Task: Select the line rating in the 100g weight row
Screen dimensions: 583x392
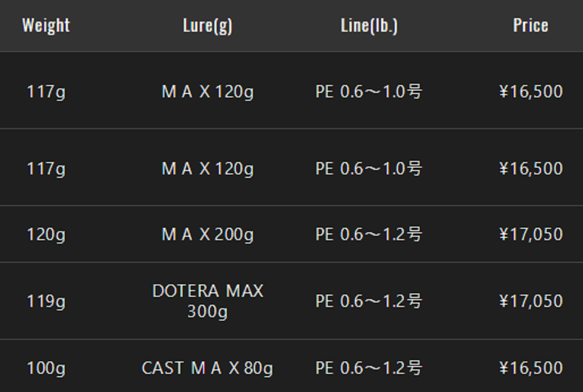Action: pos(369,368)
